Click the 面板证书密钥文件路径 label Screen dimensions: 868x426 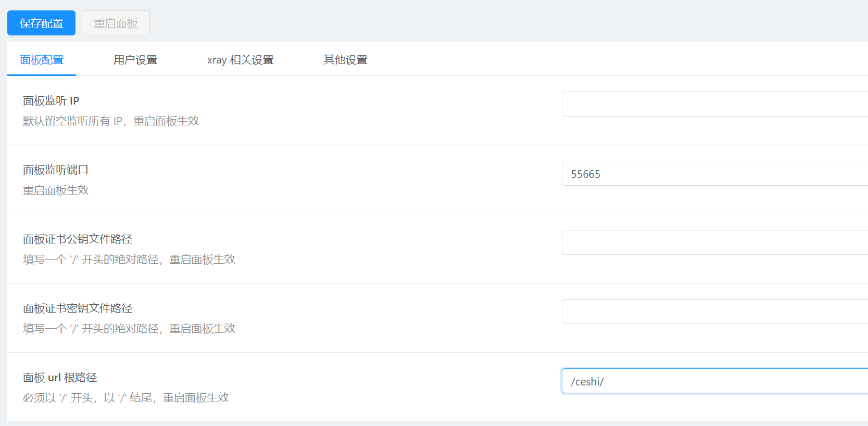(x=78, y=308)
